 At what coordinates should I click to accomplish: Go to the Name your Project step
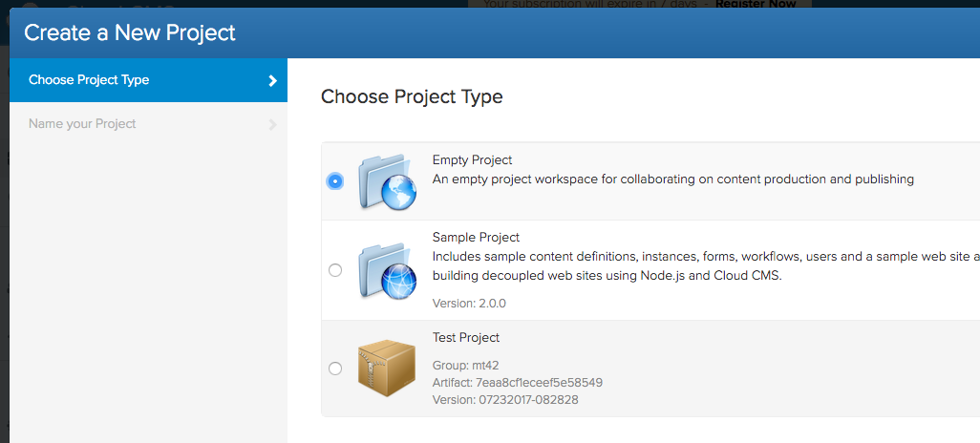[x=82, y=124]
